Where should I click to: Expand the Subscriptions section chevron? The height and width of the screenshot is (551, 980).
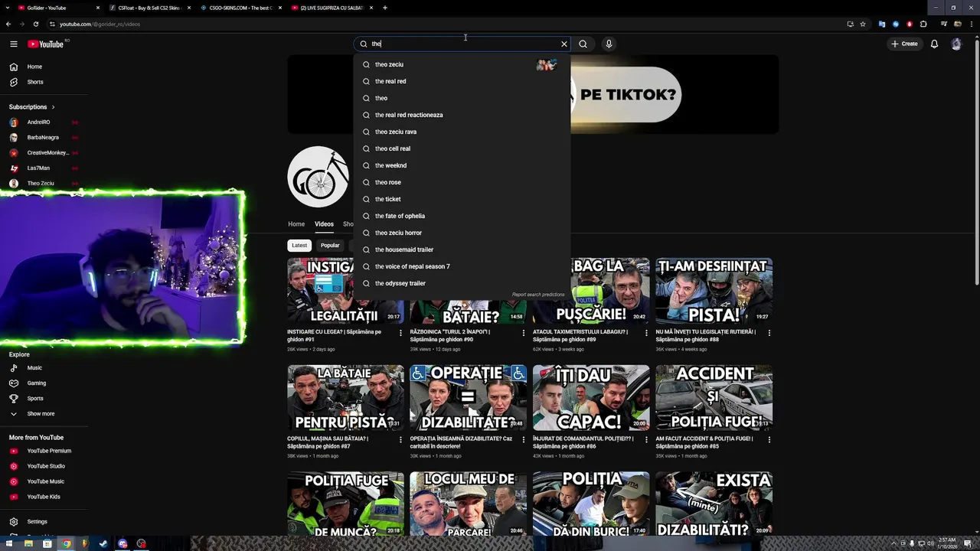pos(53,107)
